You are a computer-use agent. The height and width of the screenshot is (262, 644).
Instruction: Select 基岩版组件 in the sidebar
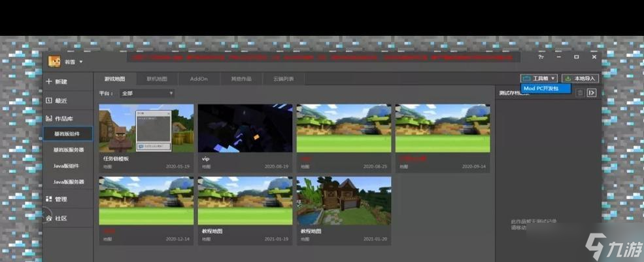pos(68,134)
